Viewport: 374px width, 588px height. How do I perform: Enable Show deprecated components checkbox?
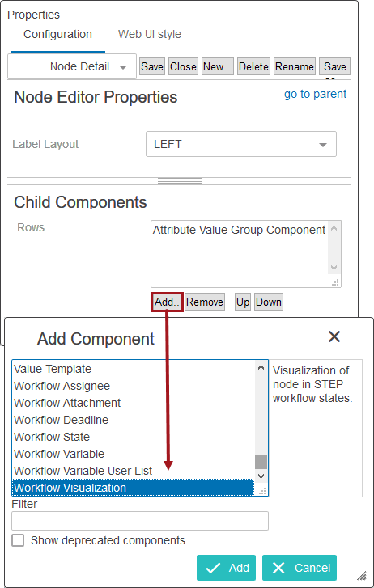pyautogui.click(x=18, y=540)
